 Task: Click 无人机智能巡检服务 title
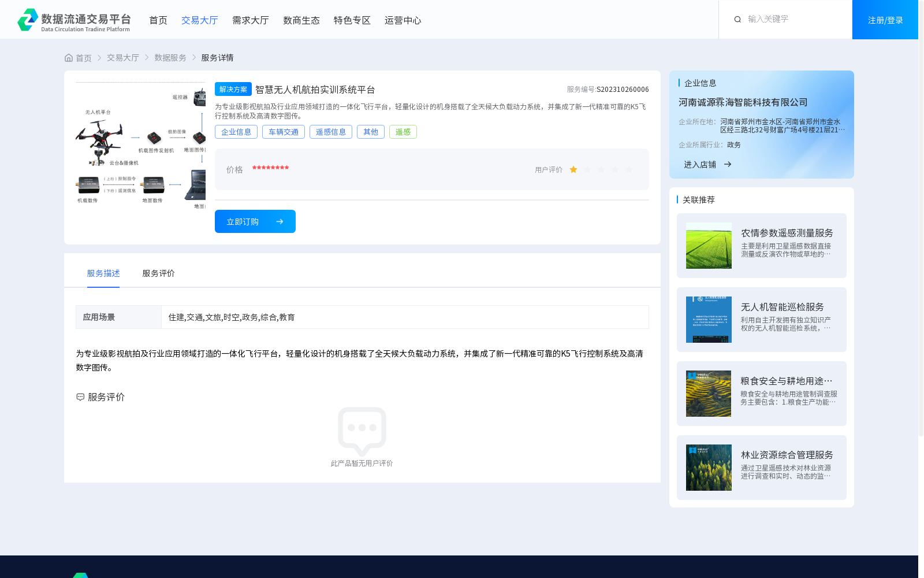point(783,307)
